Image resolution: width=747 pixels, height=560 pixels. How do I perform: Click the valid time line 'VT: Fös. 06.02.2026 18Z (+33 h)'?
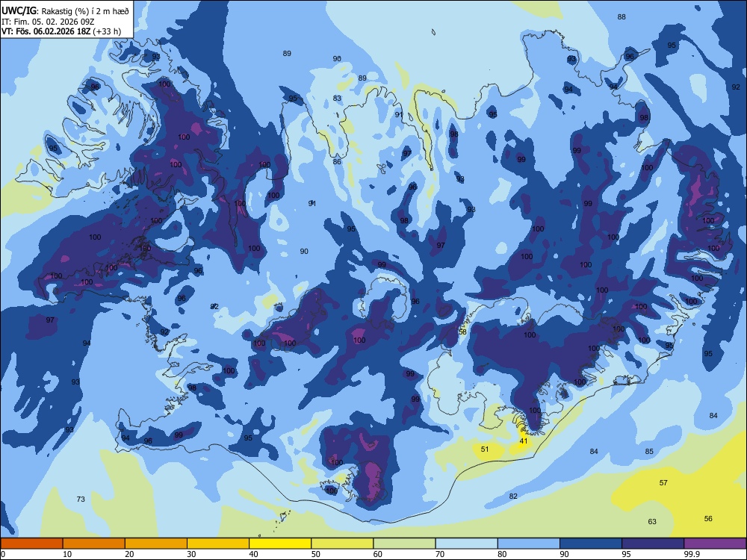[x=61, y=31]
